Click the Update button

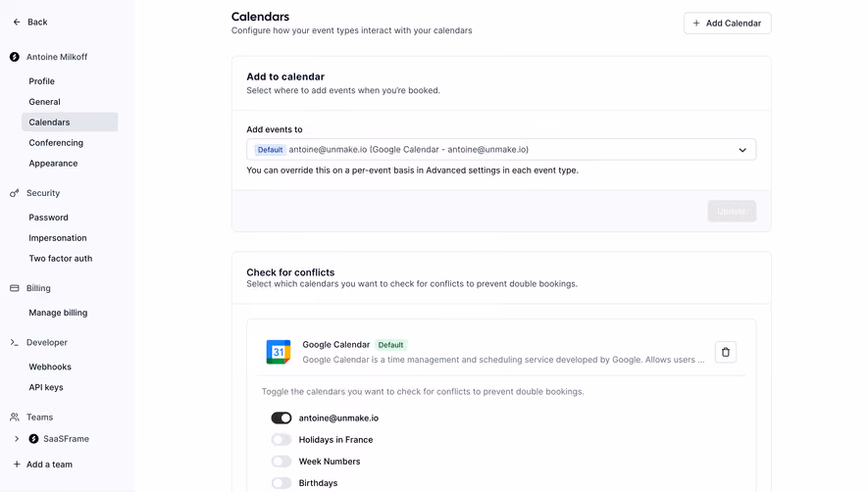point(732,211)
